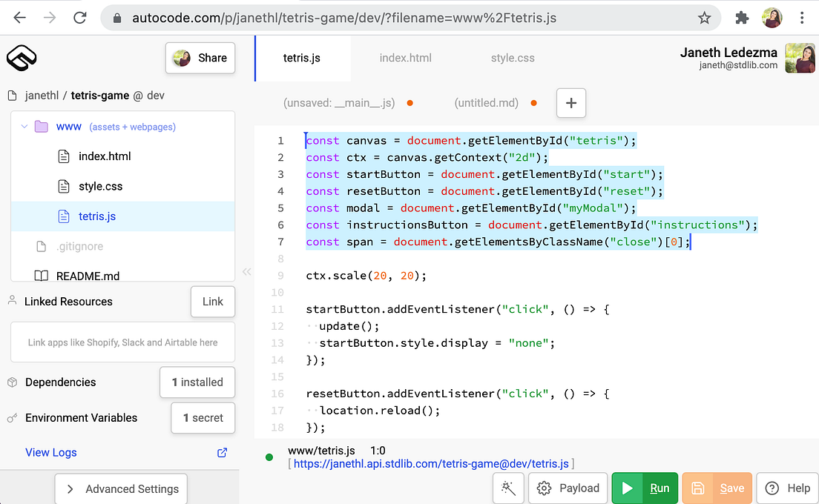Run the tetris.js code
The width and height of the screenshot is (819, 504).
pyautogui.click(x=645, y=488)
